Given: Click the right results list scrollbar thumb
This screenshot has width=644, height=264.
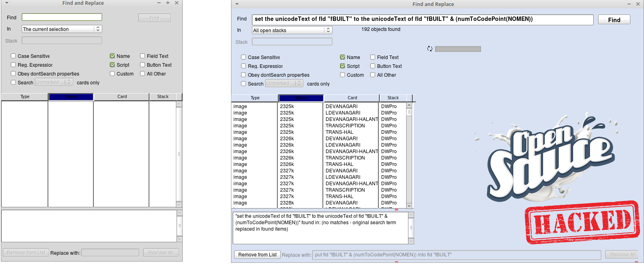Looking at the screenshot, I should (x=409, y=112).
